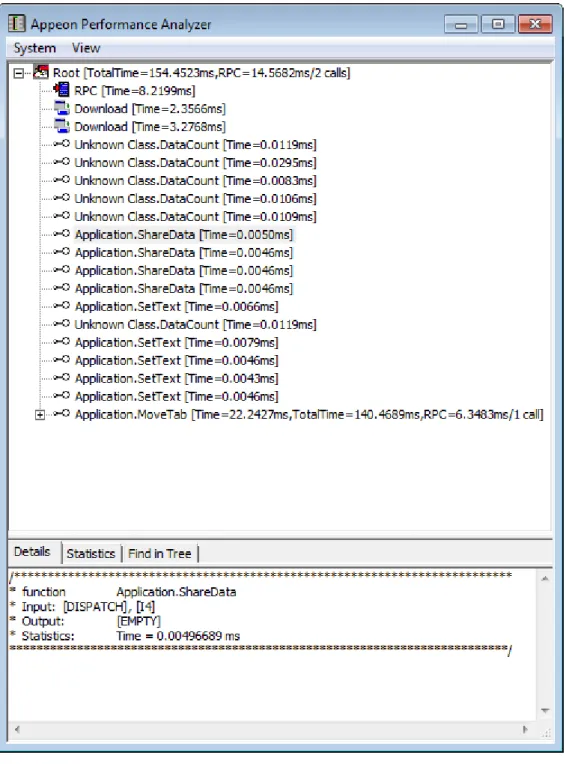Click details pane scroll down arrow
This screenshot has height=764, width=566.
(545, 711)
